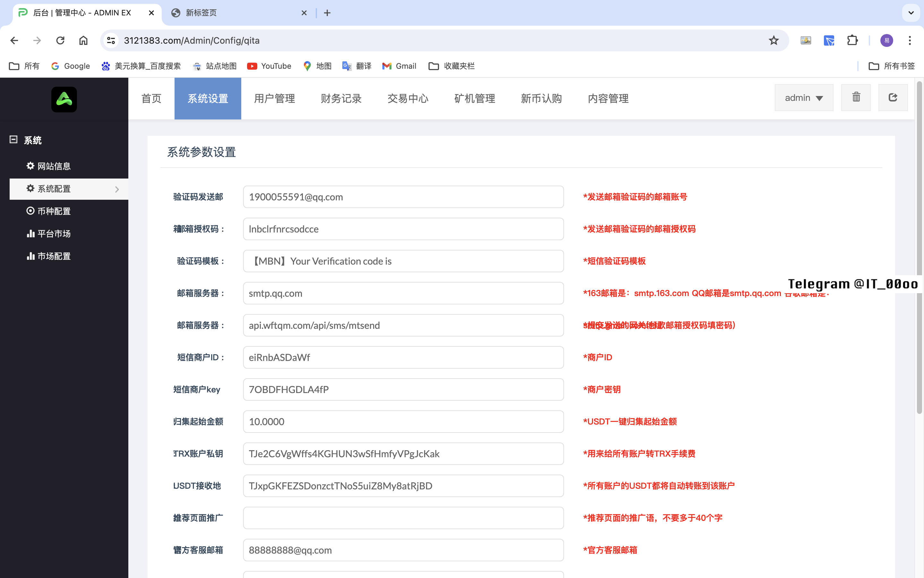The height and width of the screenshot is (578, 924).
Task: Close the 后台 管理中心 tab
Action: (x=151, y=13)
